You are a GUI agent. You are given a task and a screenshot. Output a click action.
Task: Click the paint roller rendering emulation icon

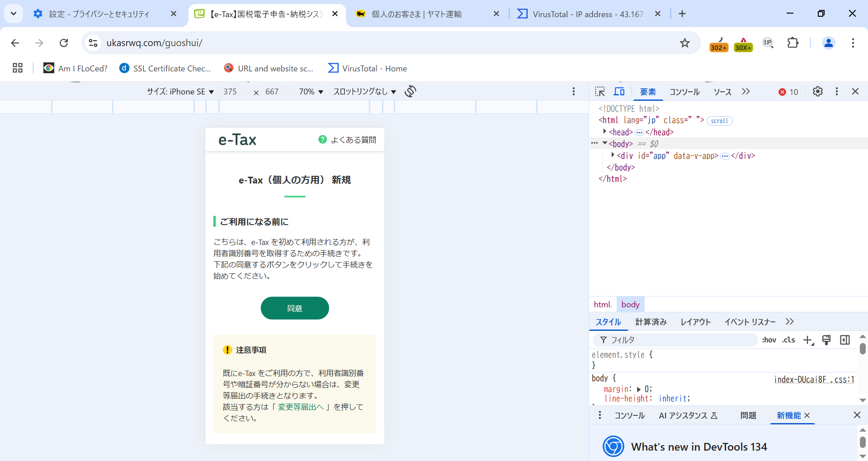tap(826, 340)
